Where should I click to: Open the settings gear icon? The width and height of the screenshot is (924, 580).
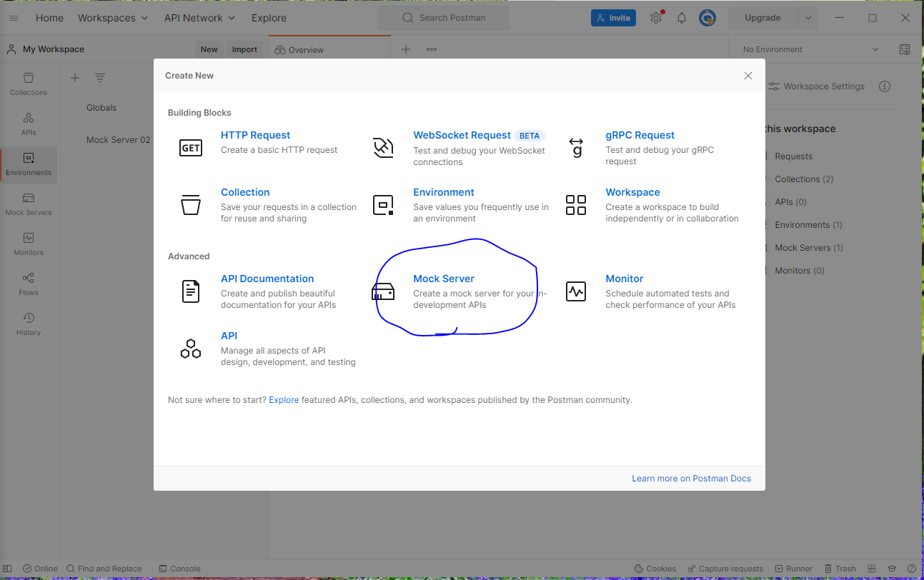tap(656, 18)
